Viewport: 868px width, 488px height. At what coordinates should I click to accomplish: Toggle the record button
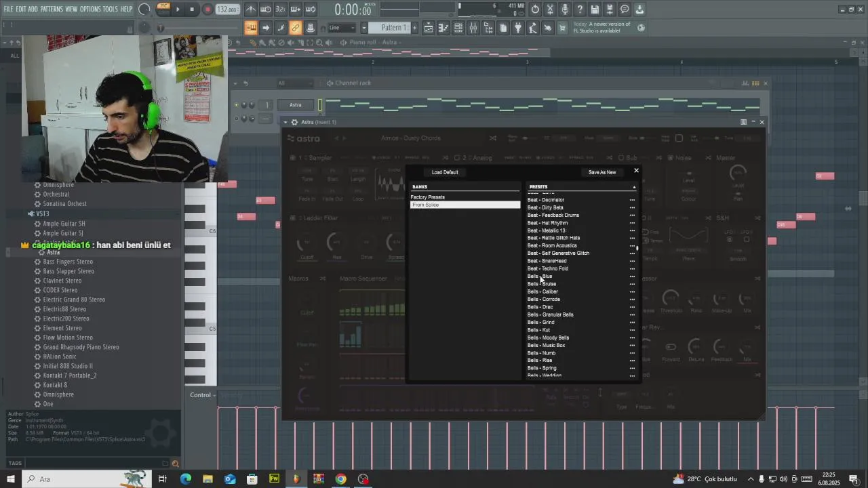coord(208,9)
